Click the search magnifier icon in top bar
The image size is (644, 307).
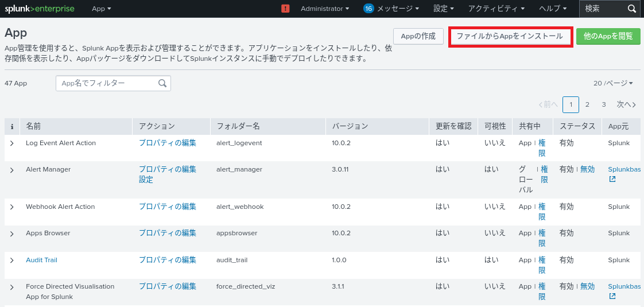tap(631, 9)
